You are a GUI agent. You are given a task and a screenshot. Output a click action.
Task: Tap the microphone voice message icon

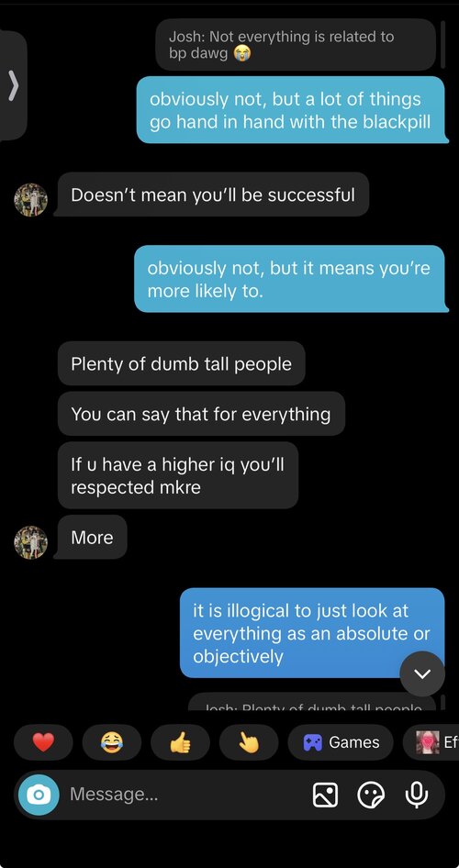417,796
